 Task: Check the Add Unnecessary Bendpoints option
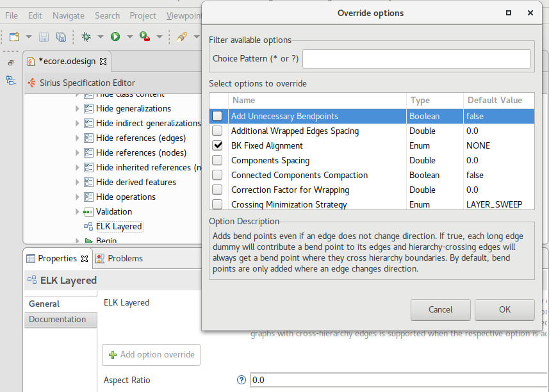coord(217,116)
